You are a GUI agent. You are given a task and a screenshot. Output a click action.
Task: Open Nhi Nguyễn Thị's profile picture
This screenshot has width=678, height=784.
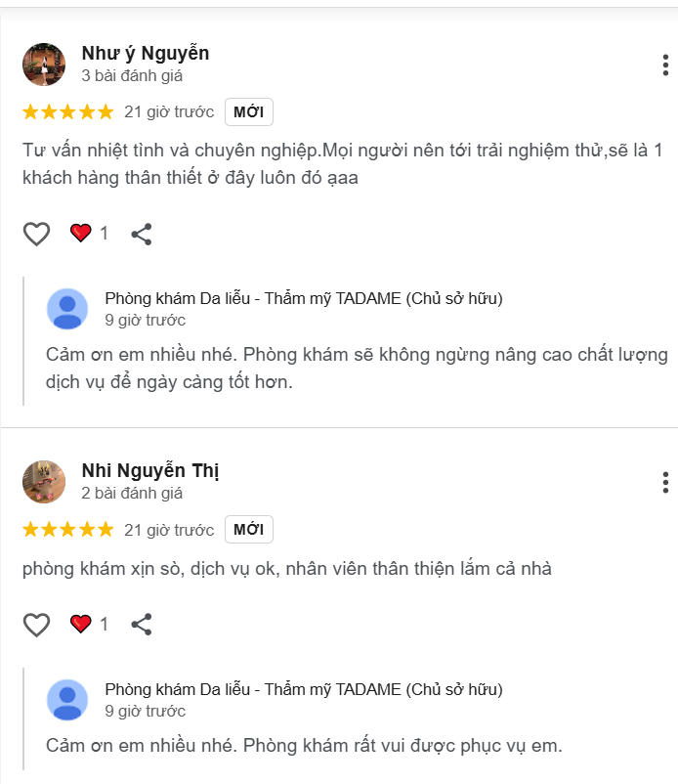pyautogui.click(x=44, y=482)
